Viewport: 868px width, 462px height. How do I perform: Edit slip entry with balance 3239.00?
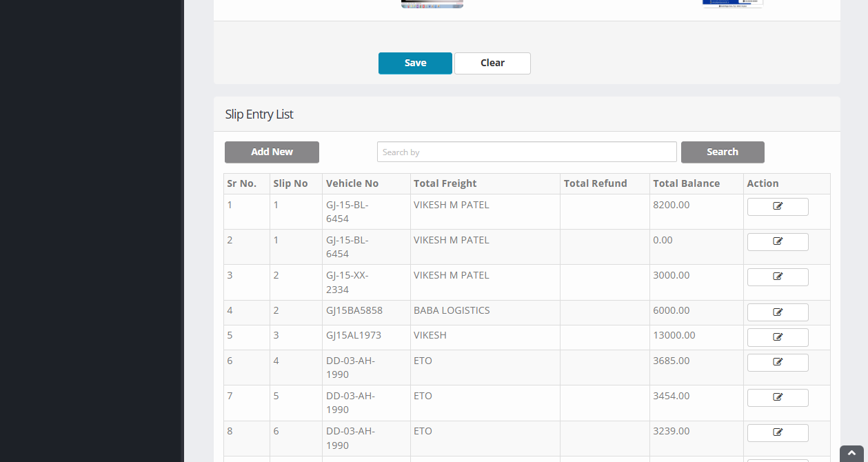click(777, 432)
